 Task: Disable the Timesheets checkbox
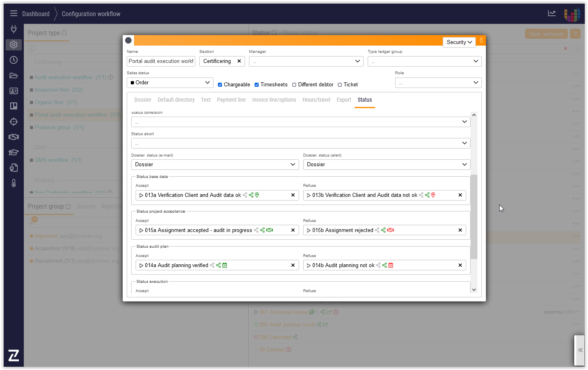(x=257, y=85)
